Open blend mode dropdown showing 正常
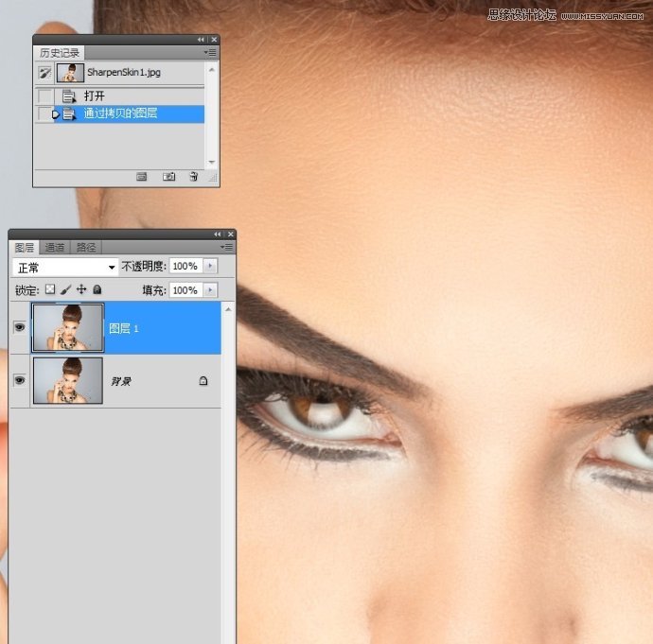Image resolution: width=653 pixels, height=644 pixels. 65,267
